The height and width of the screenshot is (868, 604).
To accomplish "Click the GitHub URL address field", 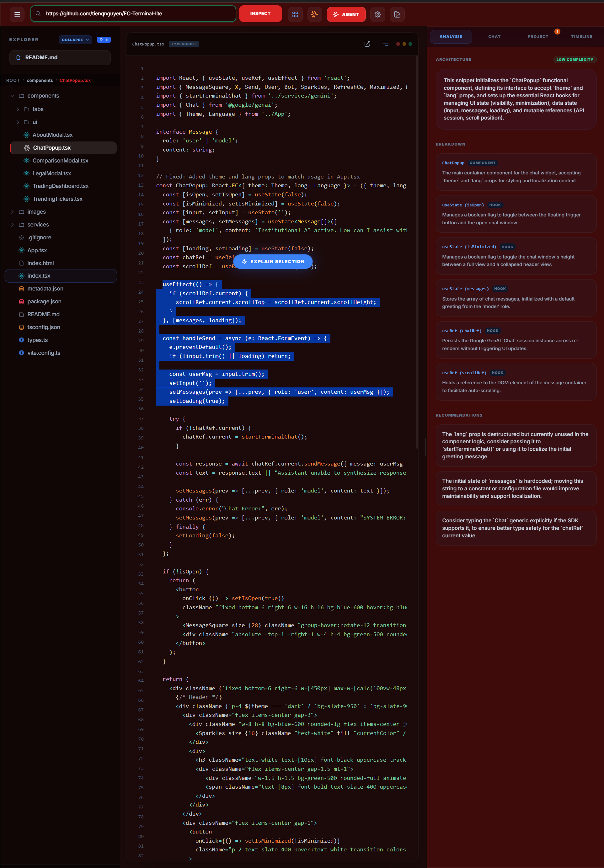I will point(133,13).
